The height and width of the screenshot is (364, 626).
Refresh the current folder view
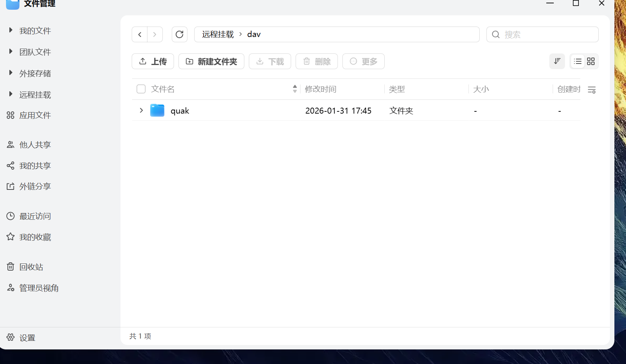pyautogui.click(x=179, y=34)
